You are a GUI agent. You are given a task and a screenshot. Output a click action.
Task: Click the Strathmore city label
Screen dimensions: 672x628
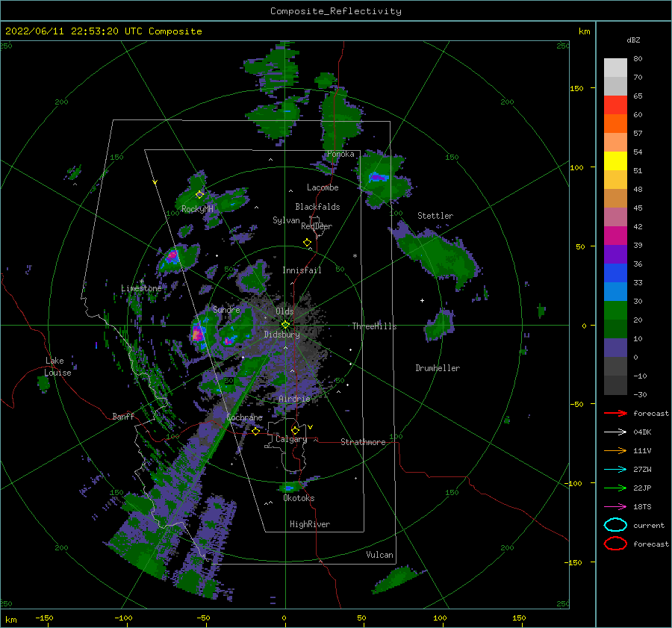pos(363,442)
